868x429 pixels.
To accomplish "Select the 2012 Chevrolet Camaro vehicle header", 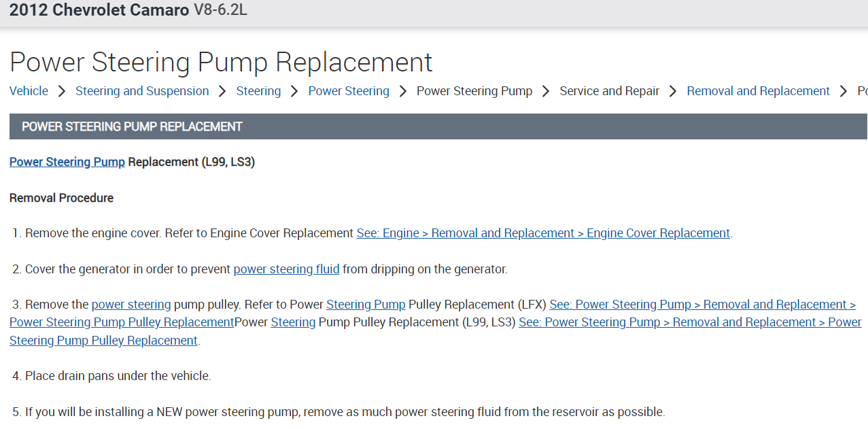I will coord(99,11).
